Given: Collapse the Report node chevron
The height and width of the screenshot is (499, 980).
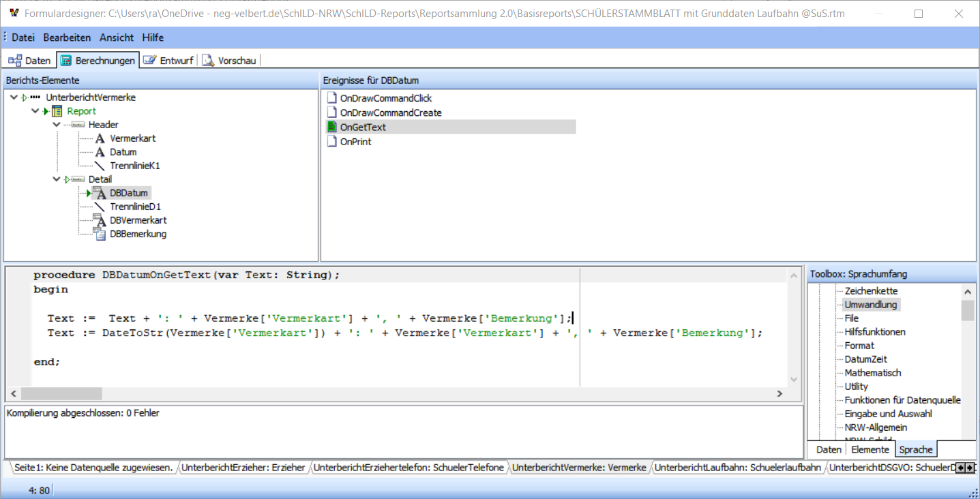Looking at the screenshot, I should pyautogui.click(x=35, y=111).
